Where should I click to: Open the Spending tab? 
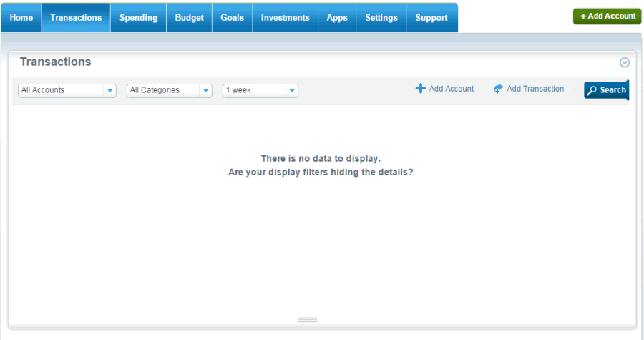pyautogui.click(x=138, y=18)
